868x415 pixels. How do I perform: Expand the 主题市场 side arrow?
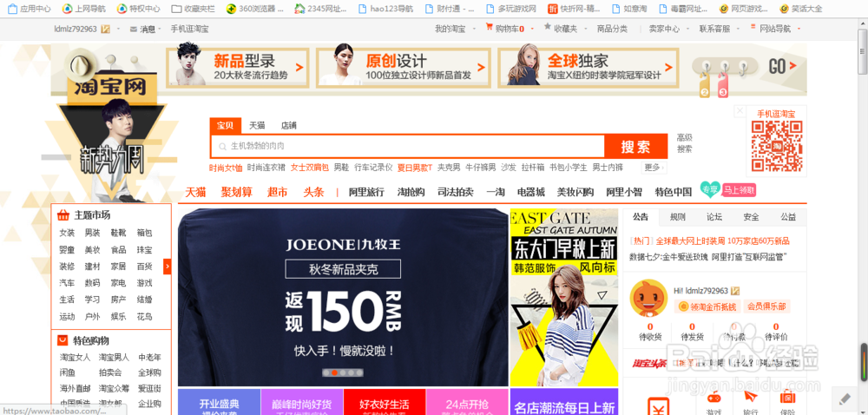(168, 267)
